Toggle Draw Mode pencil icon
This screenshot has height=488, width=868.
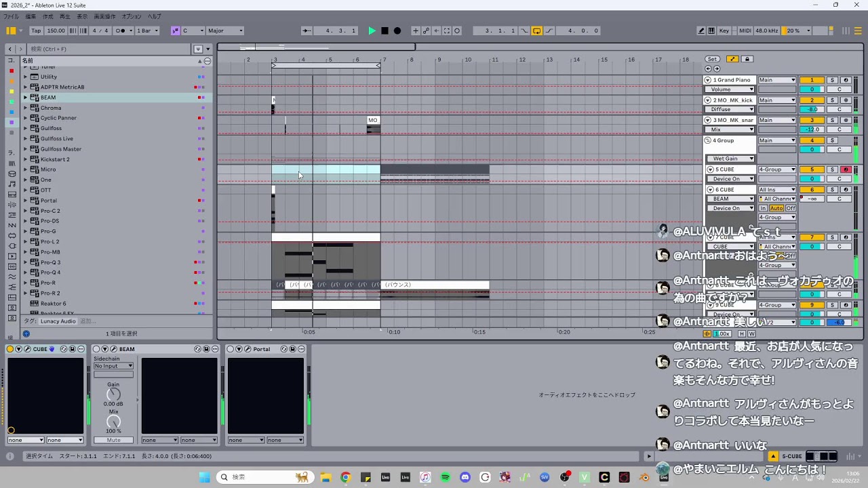pyautogui.click(x=702, y=30)
